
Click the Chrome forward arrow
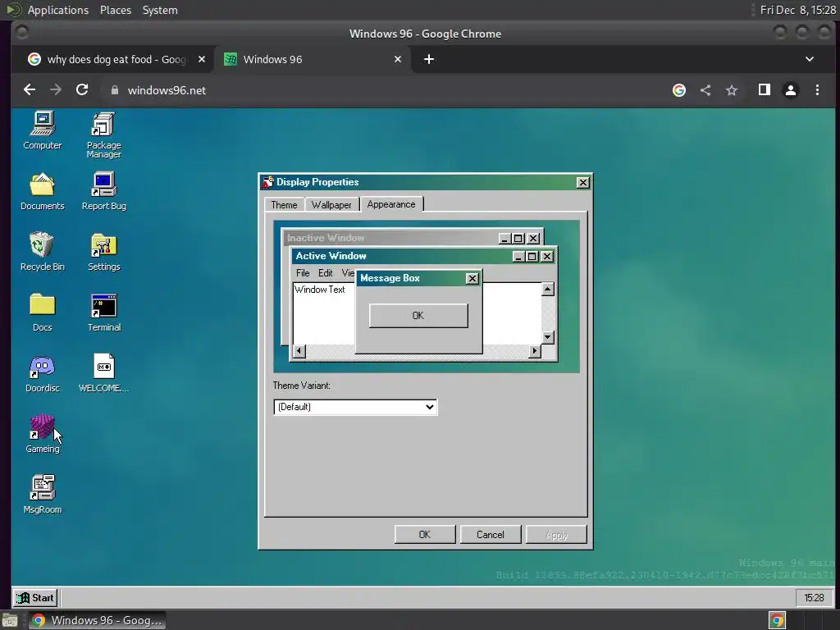pos(56,90)
